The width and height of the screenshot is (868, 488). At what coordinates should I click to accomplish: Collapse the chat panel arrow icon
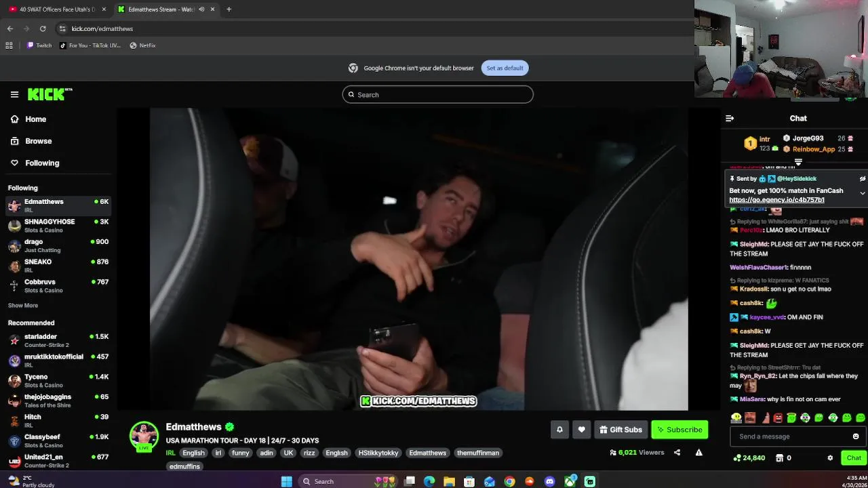pos(730,119)
